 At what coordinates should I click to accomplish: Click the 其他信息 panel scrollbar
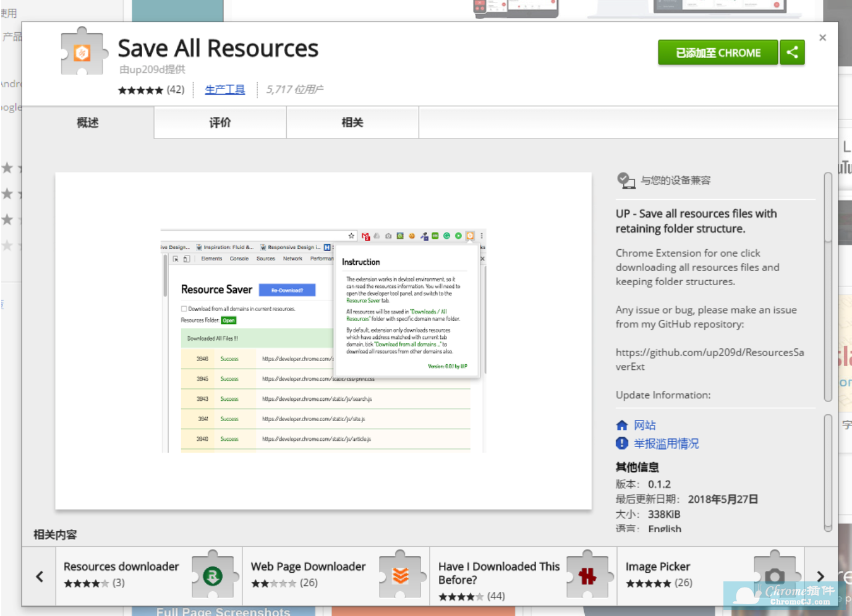tap(828, 473)
